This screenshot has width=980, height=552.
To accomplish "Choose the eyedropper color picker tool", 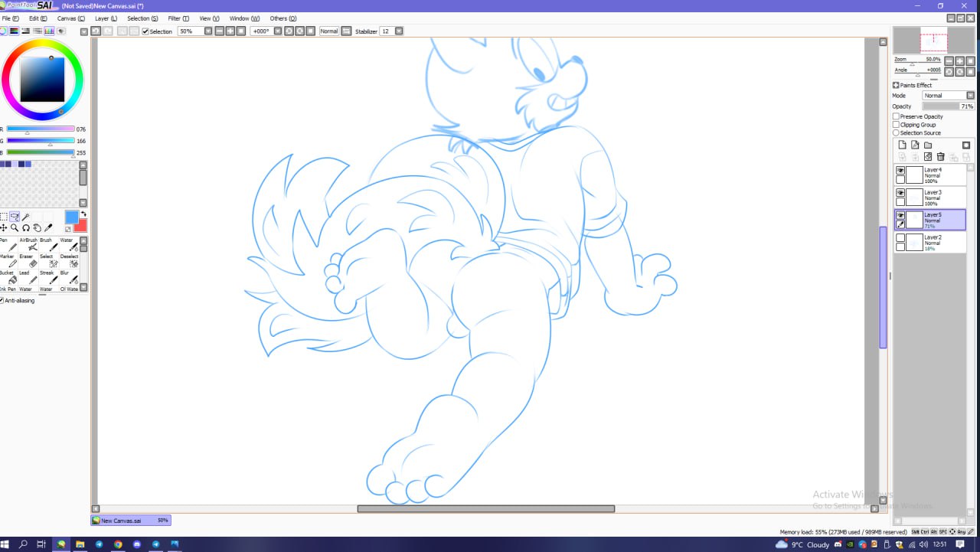I will (x=48, y=228).
